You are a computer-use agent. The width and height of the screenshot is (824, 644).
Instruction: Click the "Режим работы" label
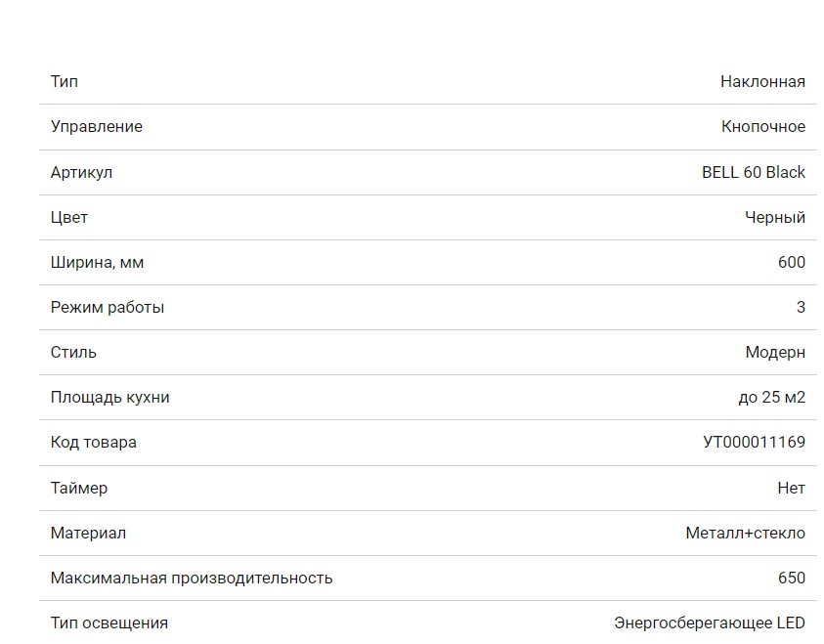[107, 307]
